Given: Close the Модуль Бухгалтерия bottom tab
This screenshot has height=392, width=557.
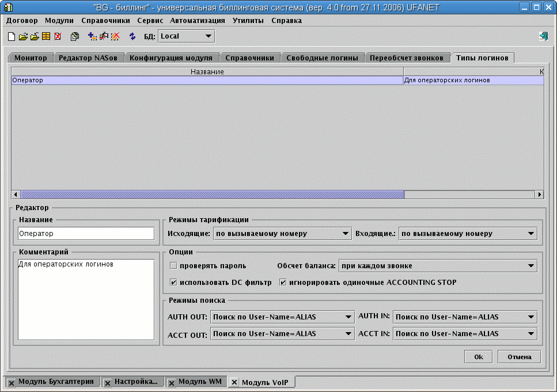Looking at the screenshot, I should click(x=12, y=382).
